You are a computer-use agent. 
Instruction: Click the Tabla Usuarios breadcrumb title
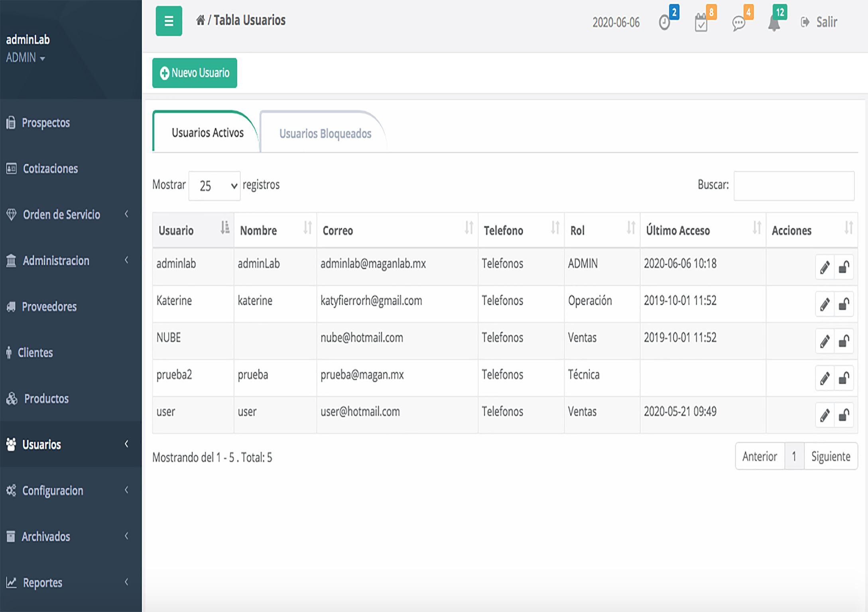[250, 20]
